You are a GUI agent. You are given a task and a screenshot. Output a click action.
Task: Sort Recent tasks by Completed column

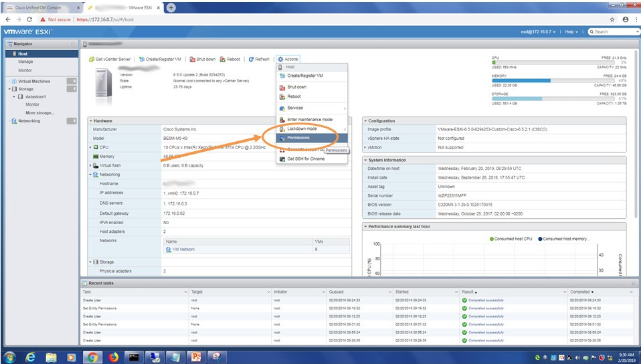(602, 292)
